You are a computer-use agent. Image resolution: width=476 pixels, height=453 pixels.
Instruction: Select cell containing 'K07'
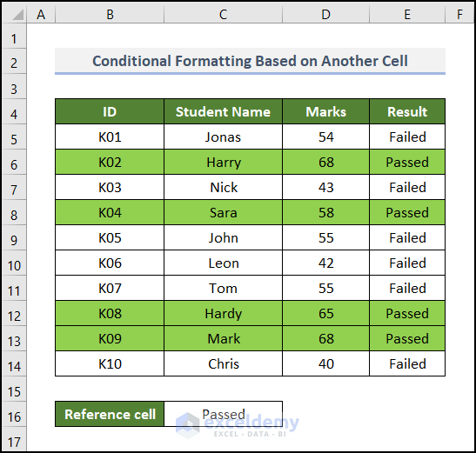point(110,288)
